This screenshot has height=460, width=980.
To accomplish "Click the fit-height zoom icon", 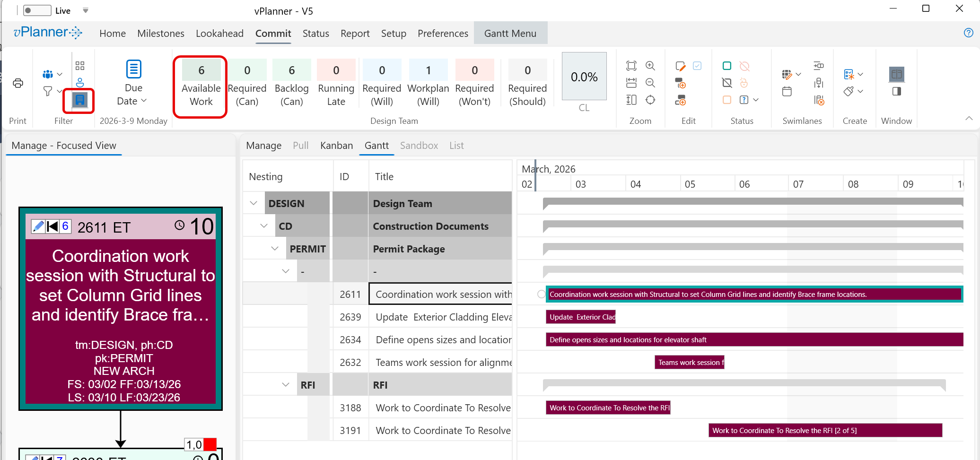I will coord(631,100).
